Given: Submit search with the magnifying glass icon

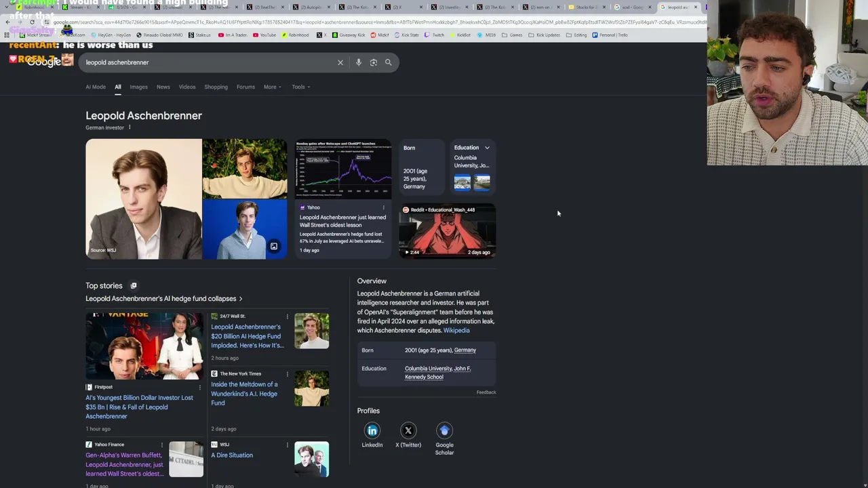Looking at the screenshot, I should [x=389, y=62].
